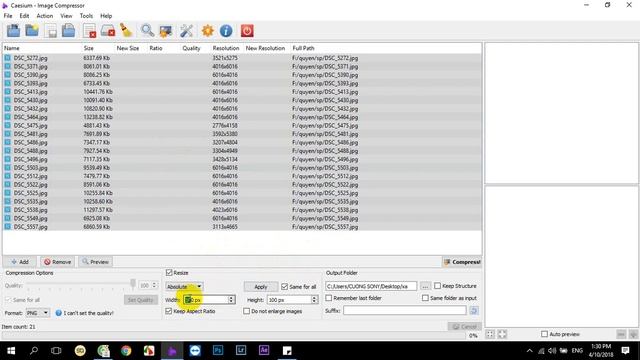Check Remember last folder
Screen dimensions: 640x360
(x=329, y=298)
